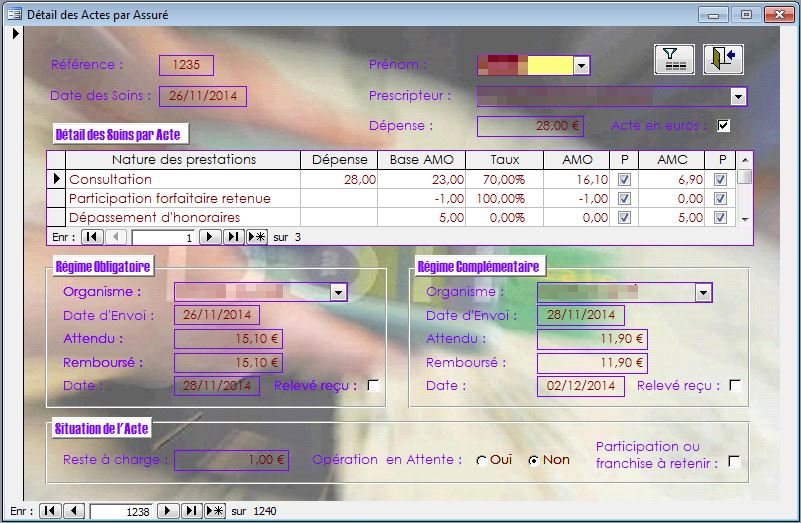Image resolution: width=801 pixels, height=523 pixels.
Task: Go to previous record in bottom navigator
Action: coord(74,511)
